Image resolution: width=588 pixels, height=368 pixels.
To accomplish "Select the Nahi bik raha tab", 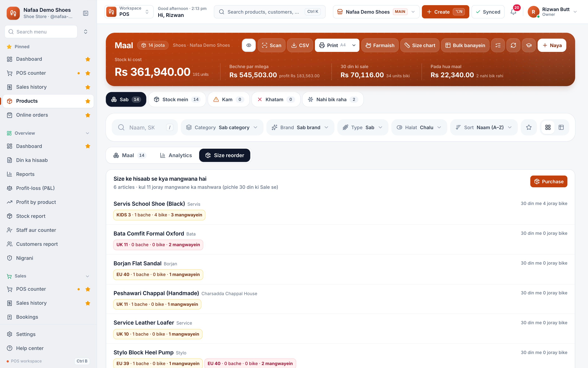I will pos(333,99).
